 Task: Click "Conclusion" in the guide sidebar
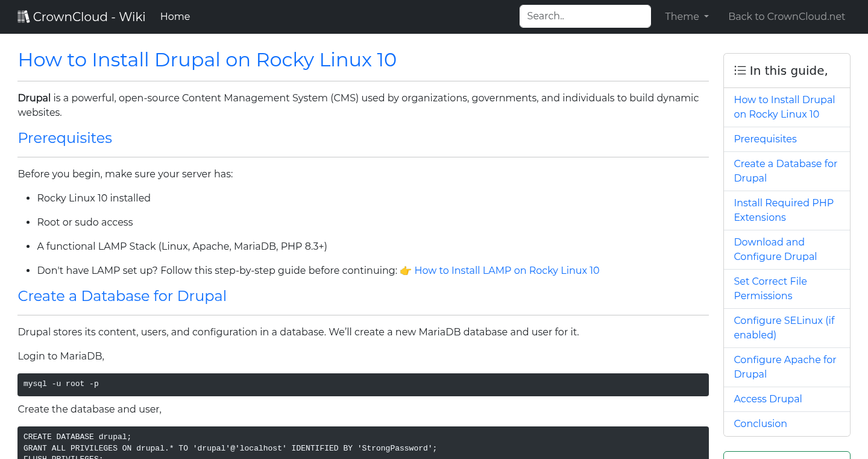pyautogui.click(x=760, y=423)
